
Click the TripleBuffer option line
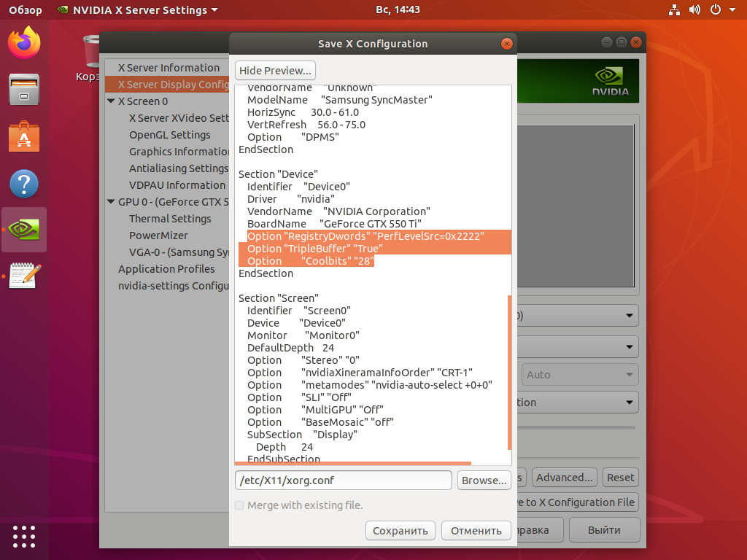pyautogui.click(x=315, y=249)
